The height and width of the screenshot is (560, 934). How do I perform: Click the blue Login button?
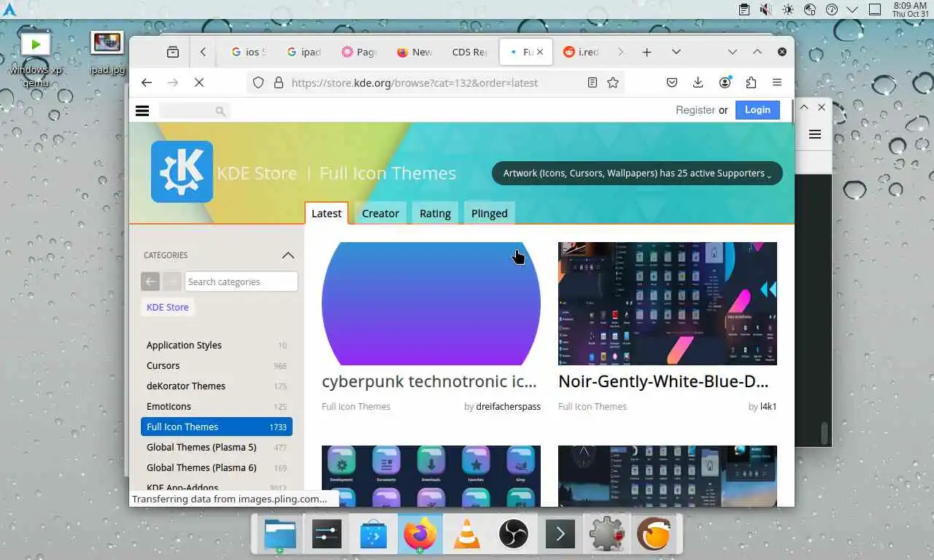coord(757,109)
